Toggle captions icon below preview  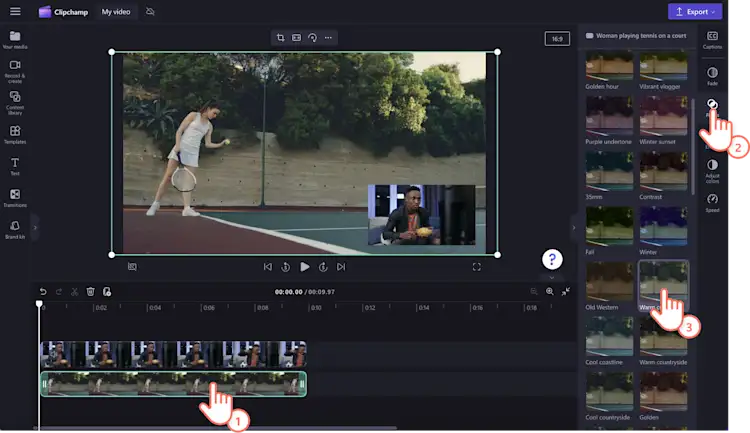click(132, 266)
